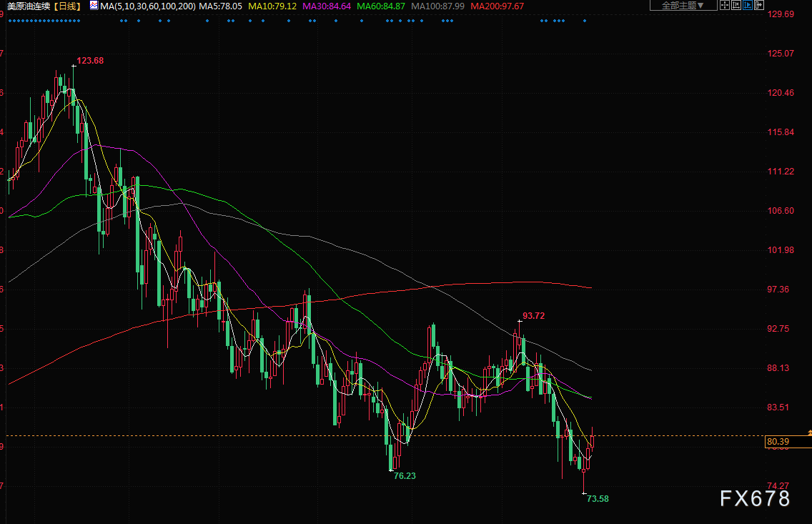
Task: Click the 92.75 axis value
Action: pyautogui.click(x=778, y=329)
